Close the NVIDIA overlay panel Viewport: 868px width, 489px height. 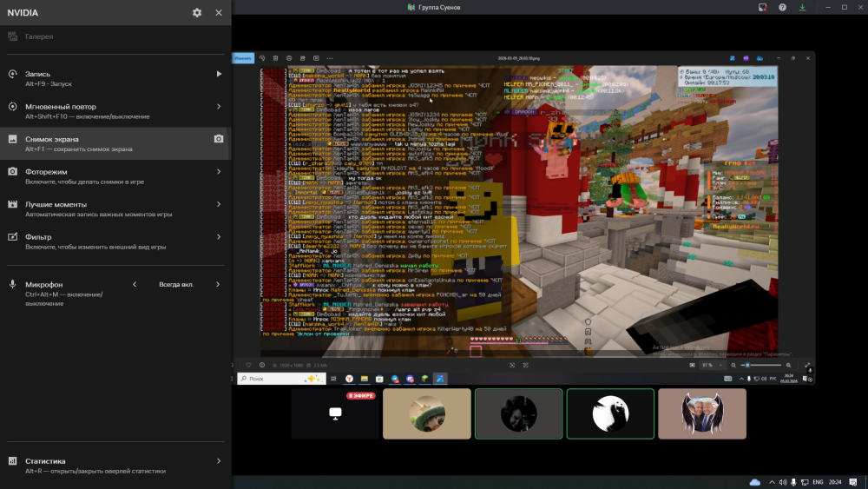click(219, 13)
